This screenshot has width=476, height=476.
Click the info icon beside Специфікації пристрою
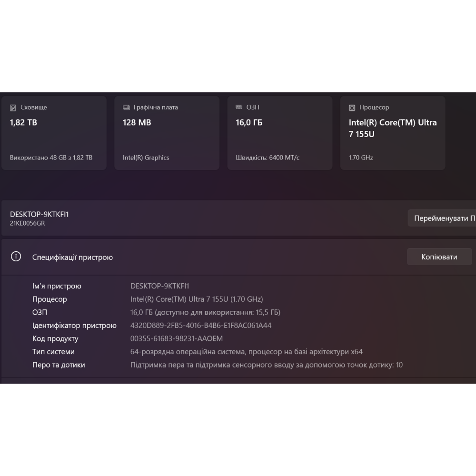click(x=16, y=257)
